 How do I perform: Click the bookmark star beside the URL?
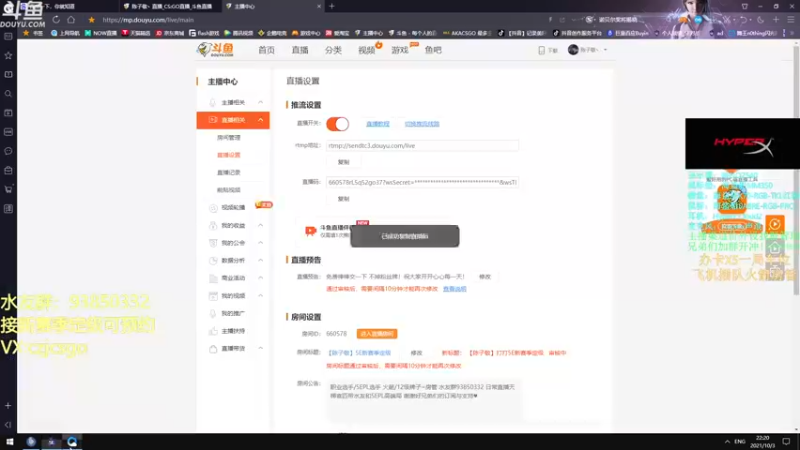tap(91, 20)
